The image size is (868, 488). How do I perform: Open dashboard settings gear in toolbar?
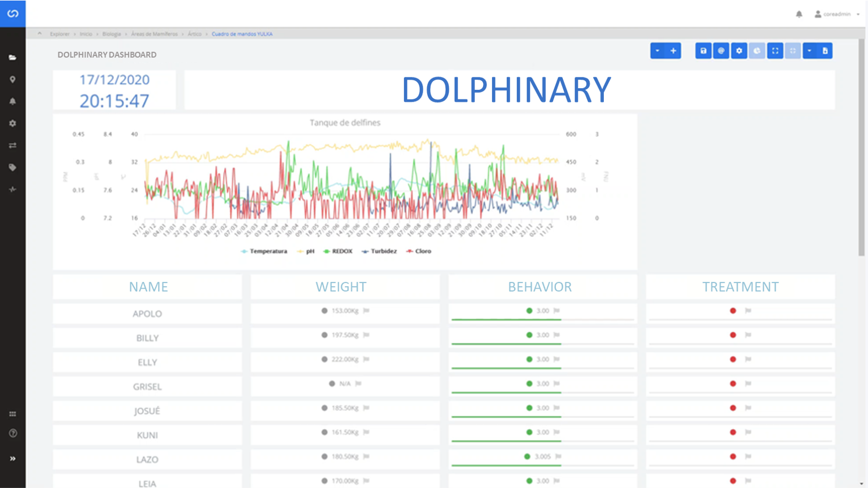point(739,51)
